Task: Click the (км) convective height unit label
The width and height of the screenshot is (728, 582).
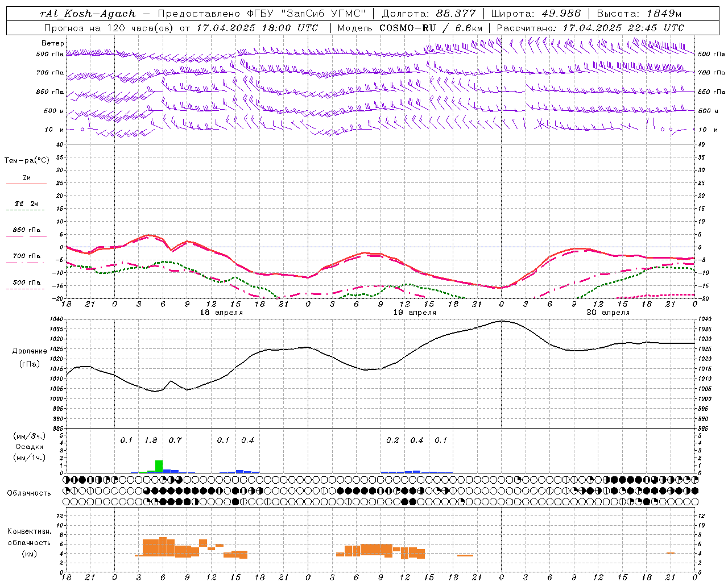Action: (x=30, y=554)
